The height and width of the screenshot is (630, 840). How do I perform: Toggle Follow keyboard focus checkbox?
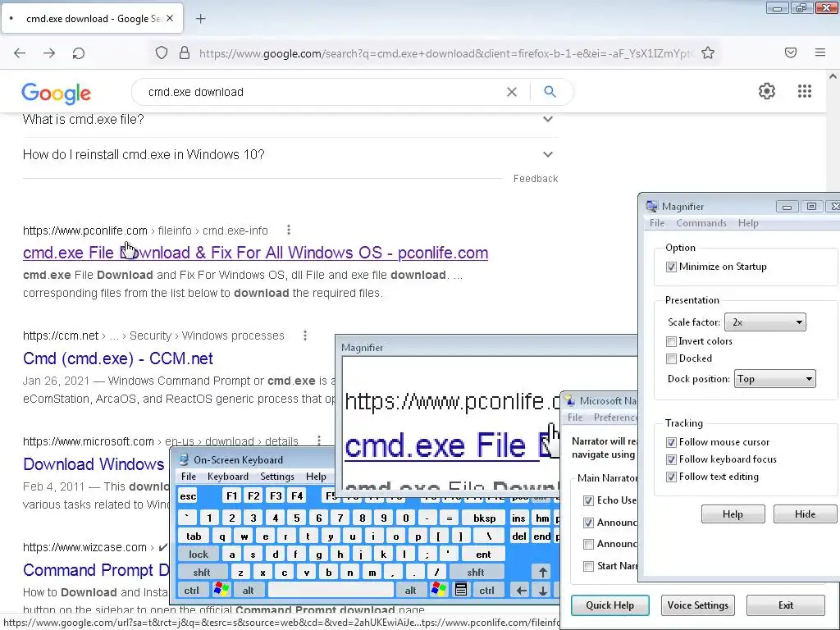click(x=671, y=459)
